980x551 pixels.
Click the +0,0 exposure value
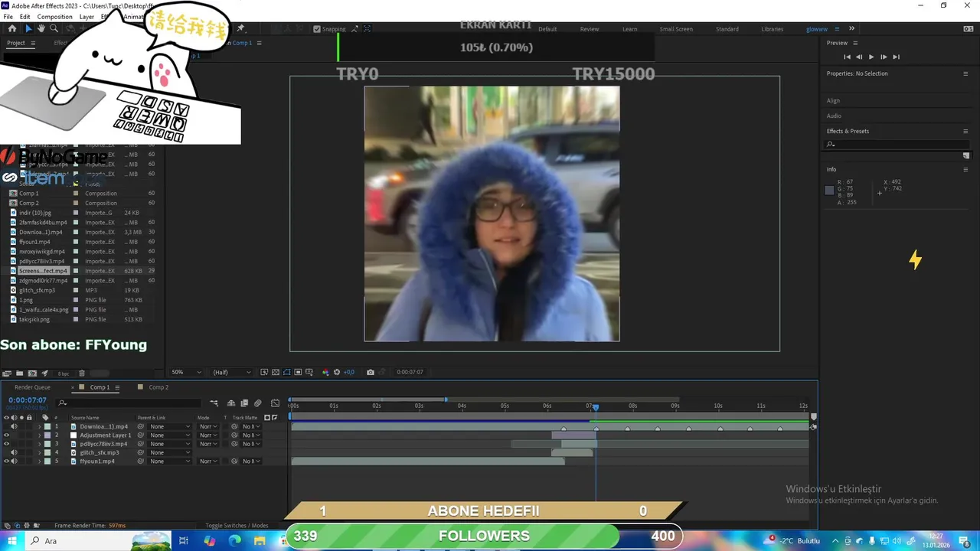[x=349, y=372]
